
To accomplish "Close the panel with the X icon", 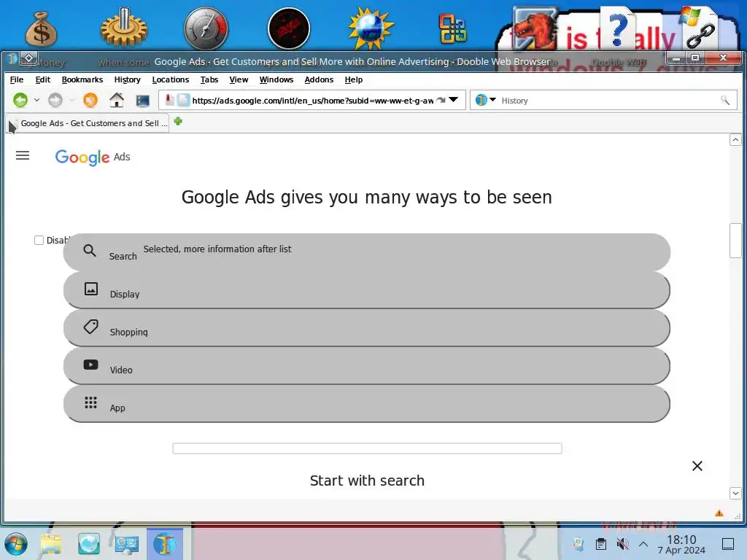I will pos(697,466).
